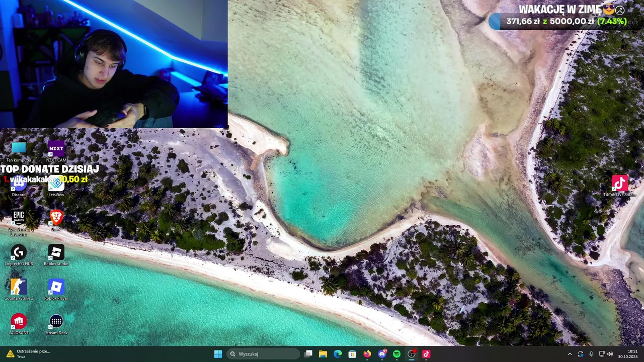644x362 pixels.
Task: Open TikTok LIVE Studio from the taskbar
Action: (x=426, y=354)
